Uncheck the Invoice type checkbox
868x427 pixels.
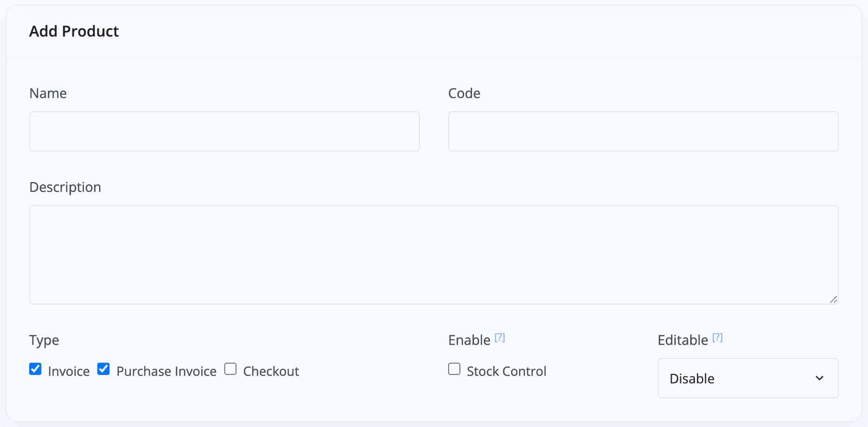pyautogui.click(x=35, y=369)
